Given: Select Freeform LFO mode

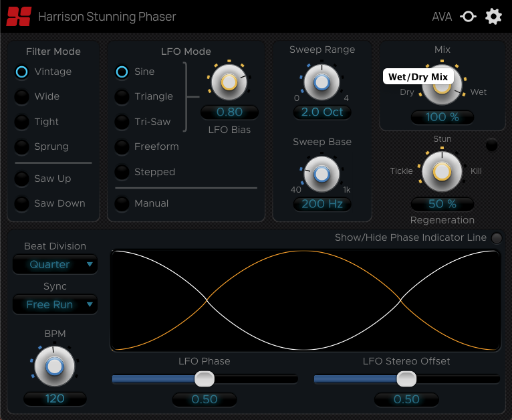Looking at the screenshot, I should tap(122, 146).
